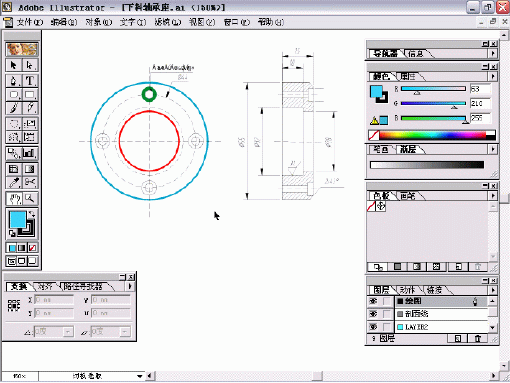
Task: Select the Hand tool
Action: 14,199
